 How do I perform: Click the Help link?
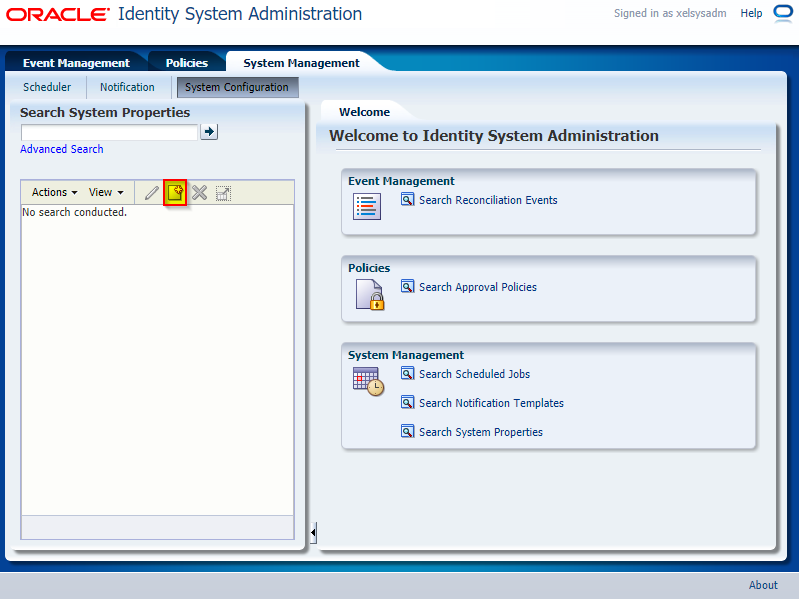pos(751,13)
